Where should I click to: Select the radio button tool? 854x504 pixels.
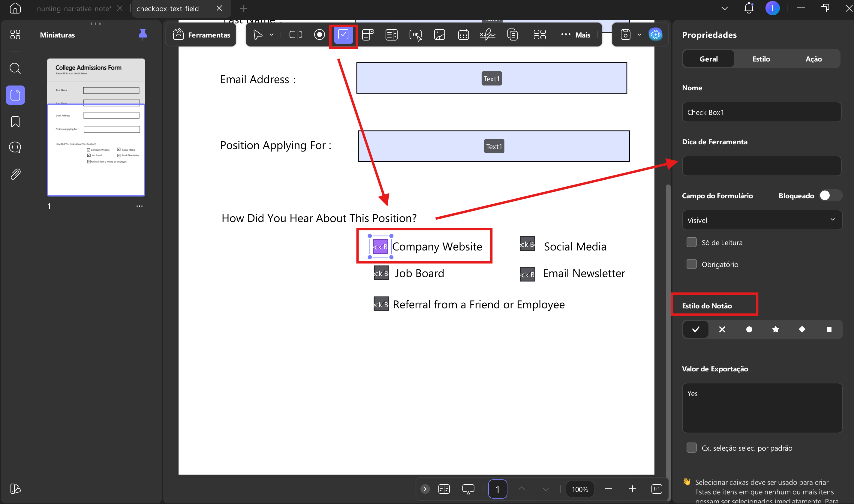tap(319, 34)
